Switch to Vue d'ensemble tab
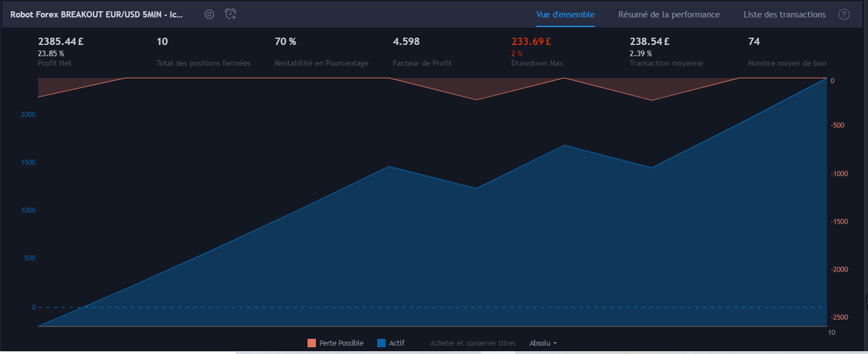 (566, 15)
